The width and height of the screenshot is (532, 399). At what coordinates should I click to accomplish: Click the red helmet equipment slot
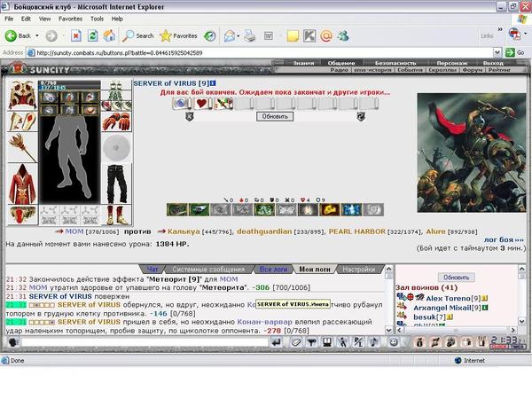point(22,96)
